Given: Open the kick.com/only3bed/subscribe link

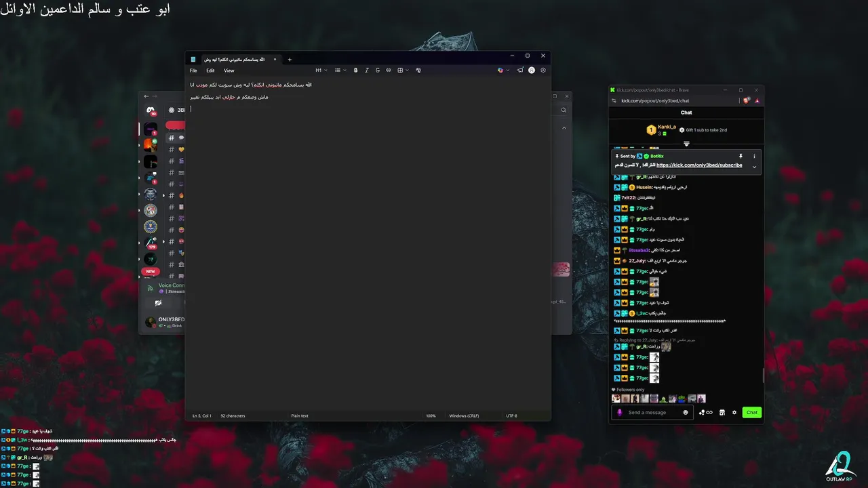Looking at the screenshot, I should 699,165.
